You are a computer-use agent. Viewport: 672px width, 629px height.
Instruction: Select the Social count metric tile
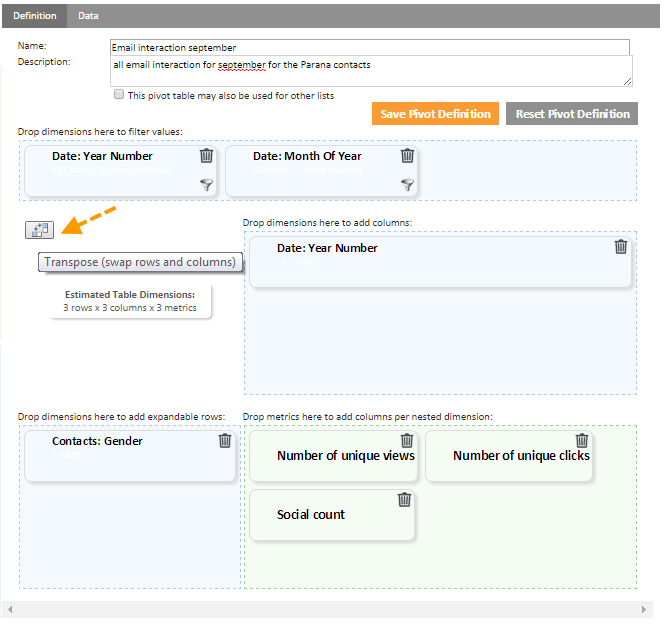[x=311, y=515]
